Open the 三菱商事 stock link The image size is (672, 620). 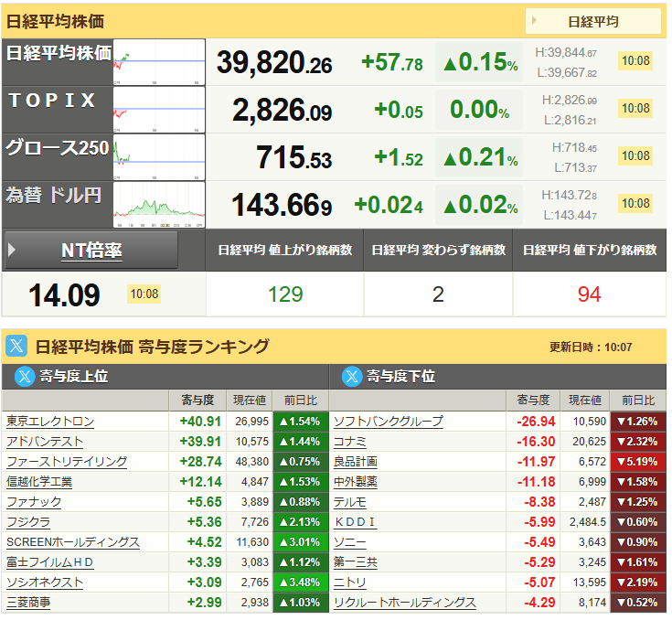[28, 603]
